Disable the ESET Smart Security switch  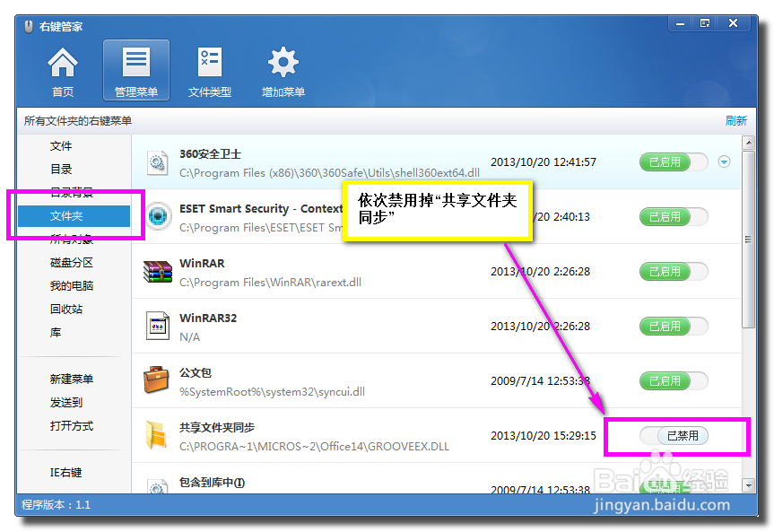[x=674, y=217]
